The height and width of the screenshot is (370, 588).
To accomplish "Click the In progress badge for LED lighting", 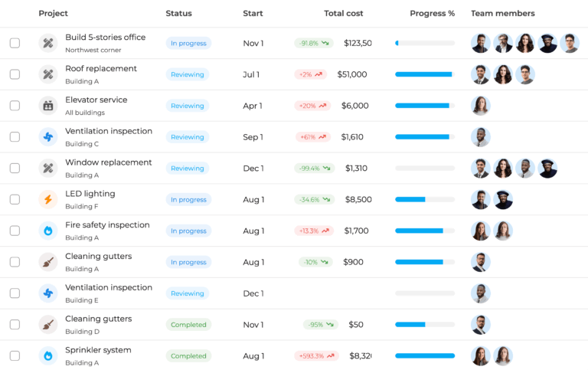I will [188, 200].
